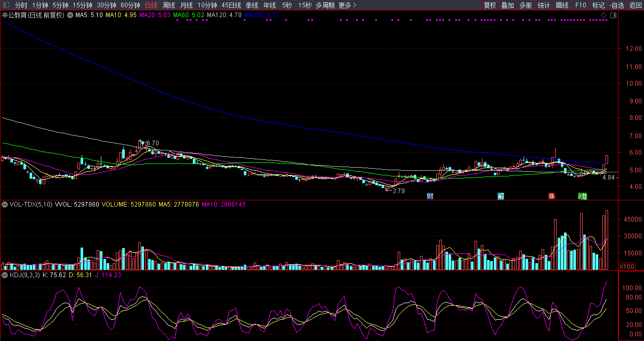The width and height of the screenshot is (644, 341).
Task: Expand the KDJ indicator dropdown arrow
Action: pos(5,275)
